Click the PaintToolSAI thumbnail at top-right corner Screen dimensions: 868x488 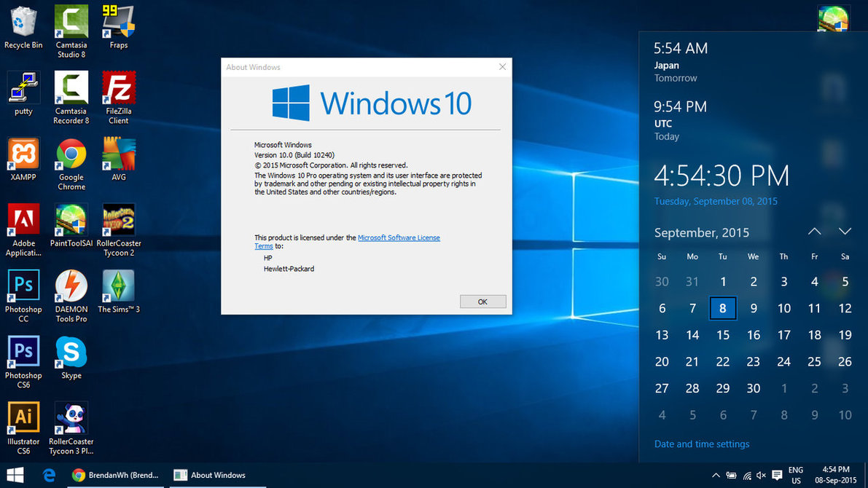tap(834, 17)
